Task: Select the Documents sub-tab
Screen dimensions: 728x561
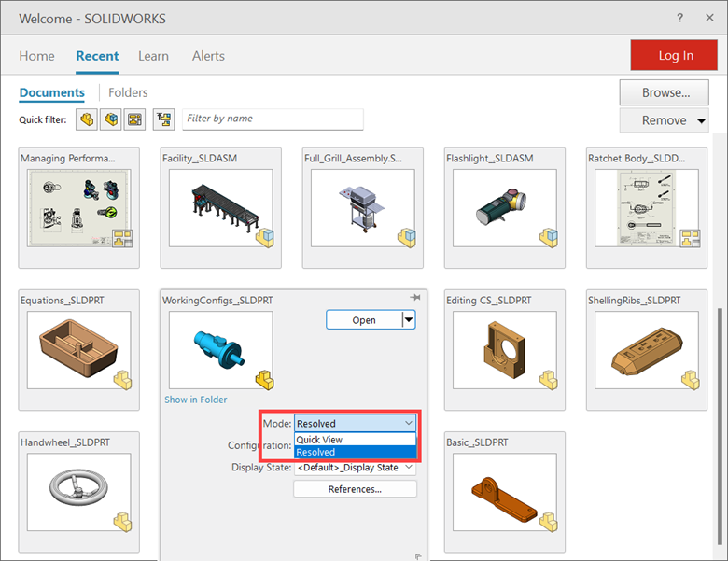Action: (52, 93)
